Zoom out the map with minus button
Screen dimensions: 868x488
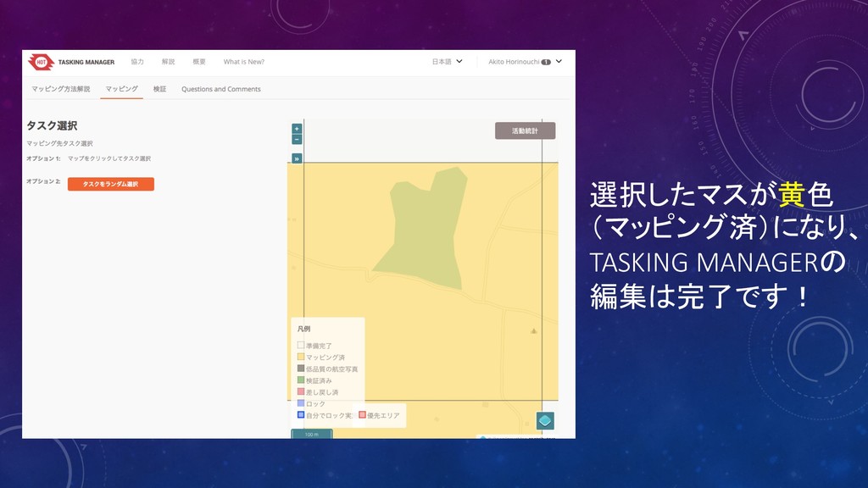click(x=297, y=140)
